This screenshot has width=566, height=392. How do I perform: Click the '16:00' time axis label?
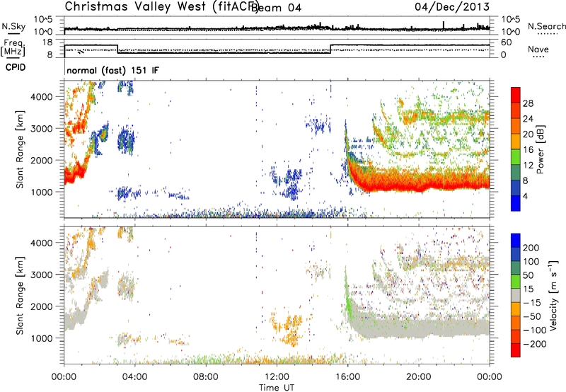[x=347, y=377]
